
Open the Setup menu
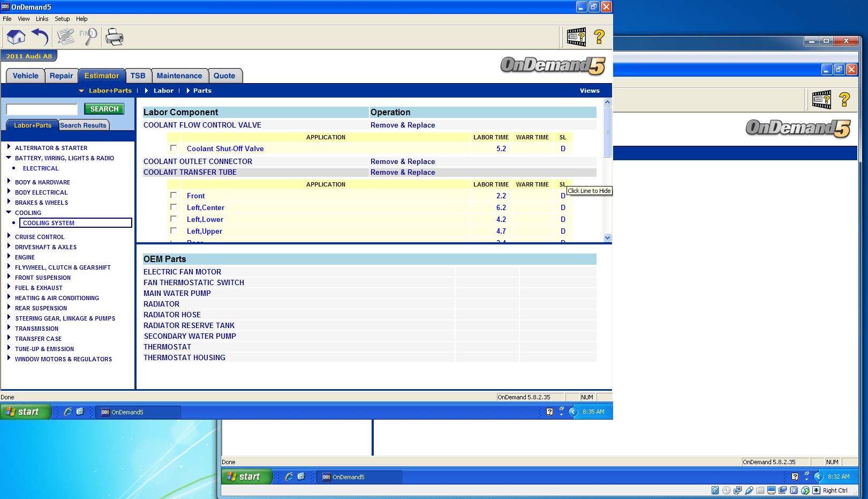[x=62, y=19]
